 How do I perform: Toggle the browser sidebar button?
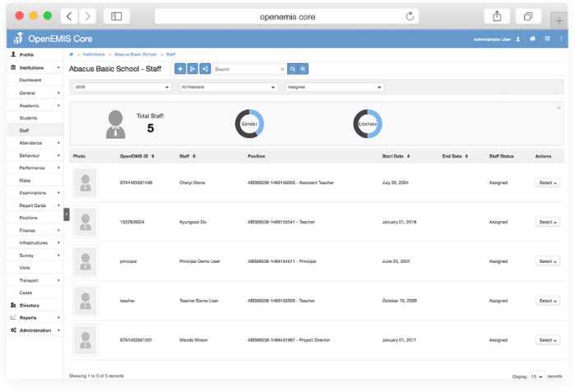117,16
